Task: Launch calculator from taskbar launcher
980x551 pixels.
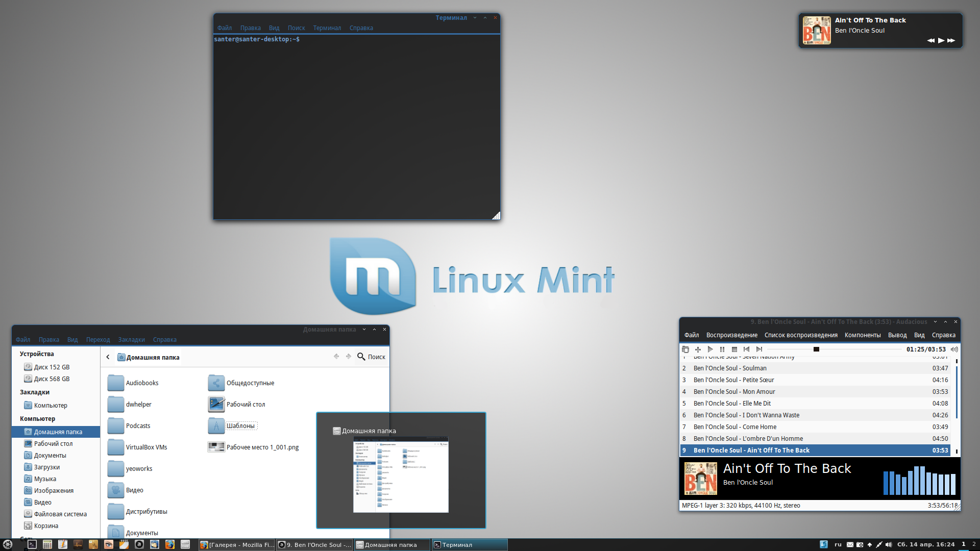Action: pos(47,544)
